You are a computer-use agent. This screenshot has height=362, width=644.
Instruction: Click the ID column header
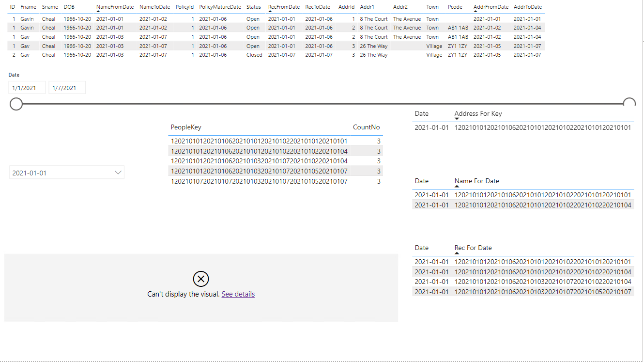point(13,7)
